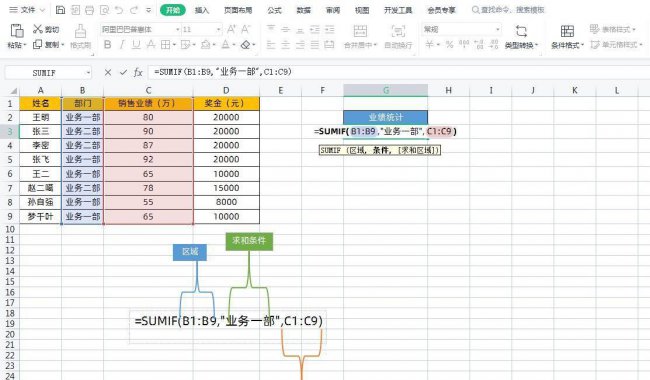Click the decrease decimal places icon
650x380 pixels.
click(494, 44)
